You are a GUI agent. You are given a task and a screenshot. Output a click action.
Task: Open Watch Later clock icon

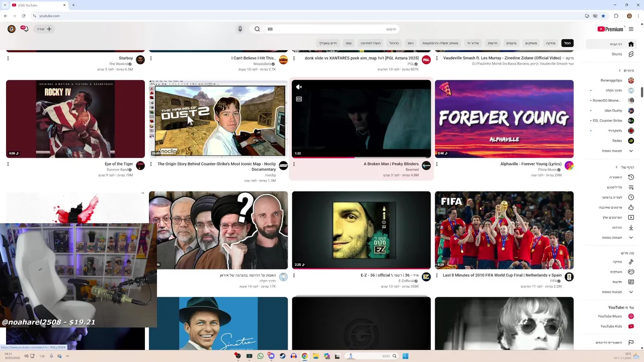[631, 197]
